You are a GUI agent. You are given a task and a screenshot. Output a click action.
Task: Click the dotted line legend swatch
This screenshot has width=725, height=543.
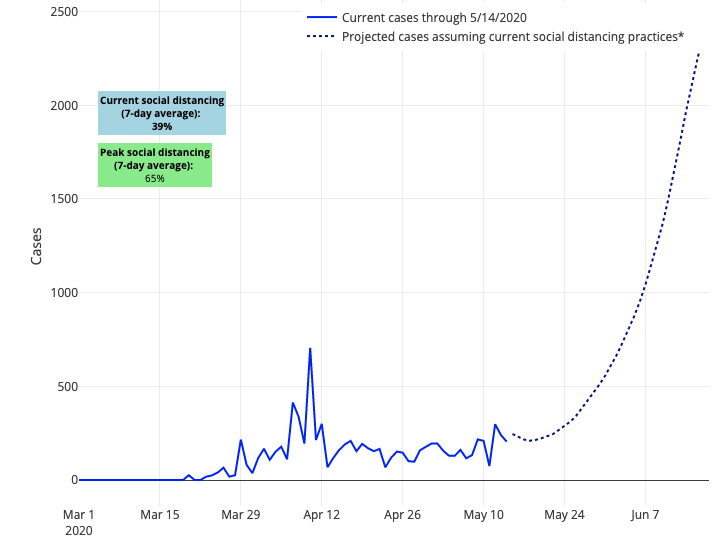tap(321, 37)
